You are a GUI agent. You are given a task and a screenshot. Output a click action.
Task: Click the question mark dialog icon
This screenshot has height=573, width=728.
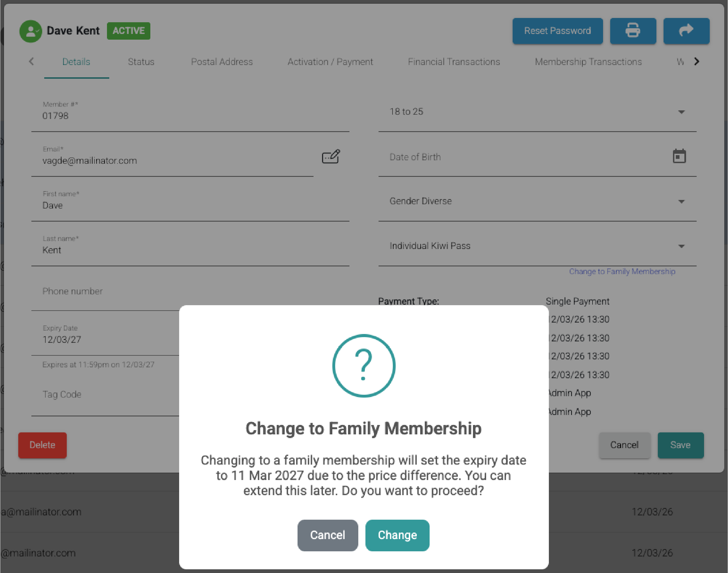coord(364,366)
